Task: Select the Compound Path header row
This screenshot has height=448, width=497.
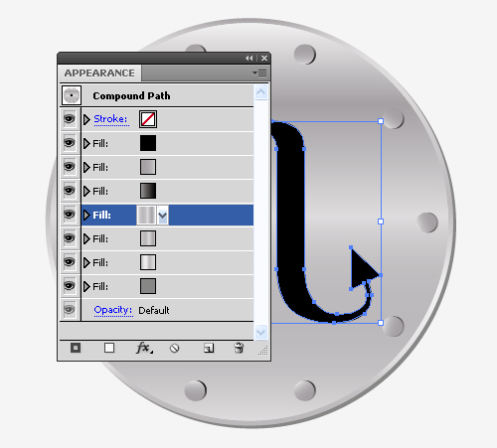Action: (x=157, y=95)
